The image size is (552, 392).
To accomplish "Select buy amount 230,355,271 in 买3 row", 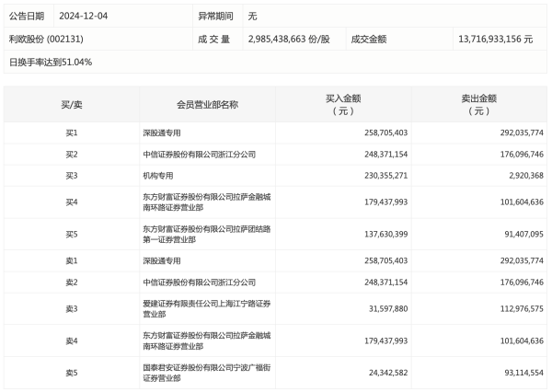I will click(385, 176).
